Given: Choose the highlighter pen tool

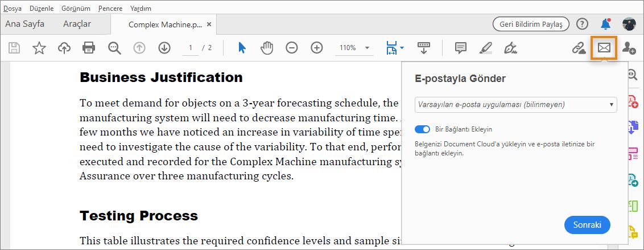Looking at the screenshot, I should 485,48.
